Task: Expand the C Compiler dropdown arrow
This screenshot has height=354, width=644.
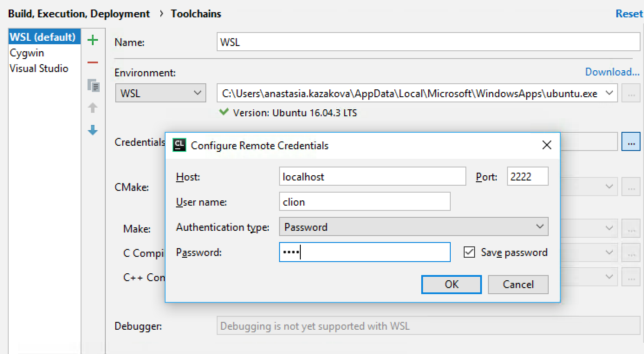Action: (609, 252)
